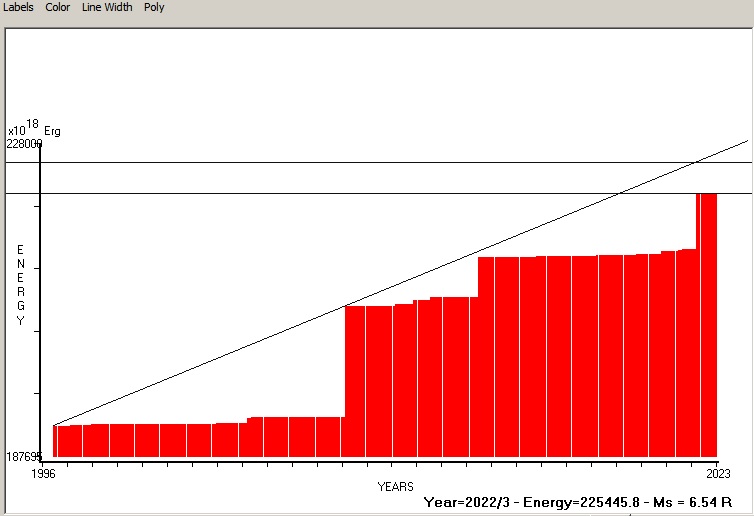Click the 1996 start year label
Viewport: 754px width, 516px height.
42,472
